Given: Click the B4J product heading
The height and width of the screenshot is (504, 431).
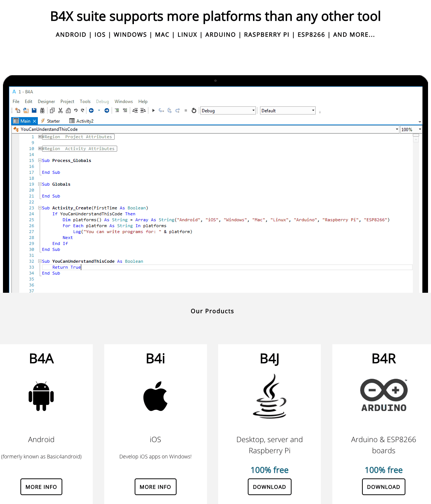Looking at the screenshot, I should (270, 359).
